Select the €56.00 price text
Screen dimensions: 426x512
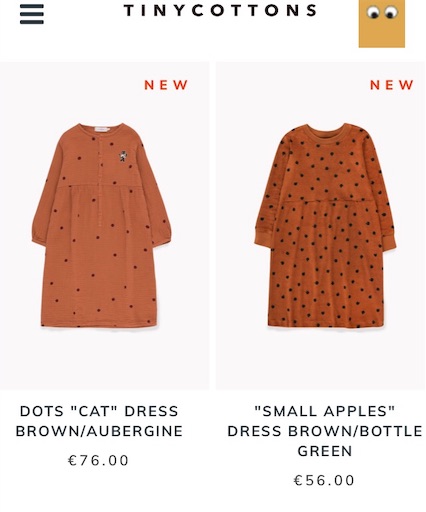[x=324, y=480]
